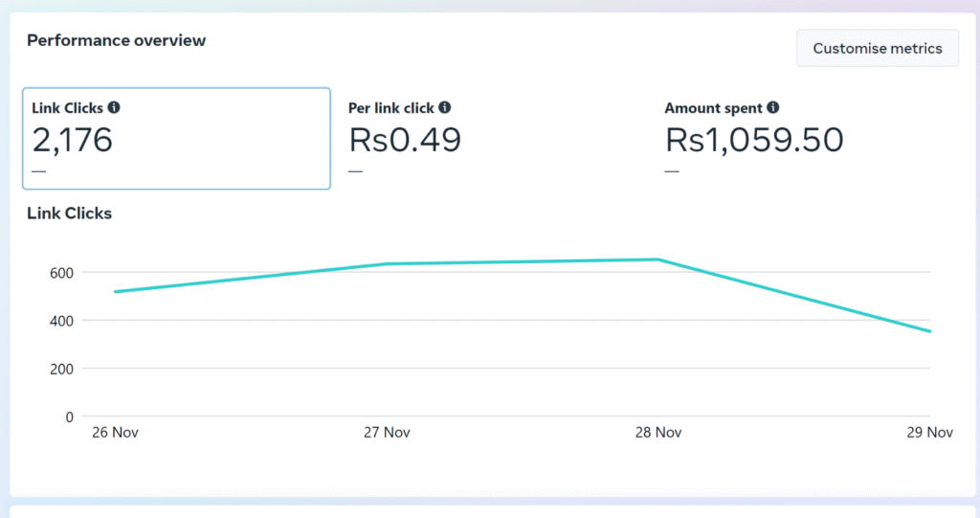Select the Amount spent metric
980x518 pixels.
[x=713, y=108]
